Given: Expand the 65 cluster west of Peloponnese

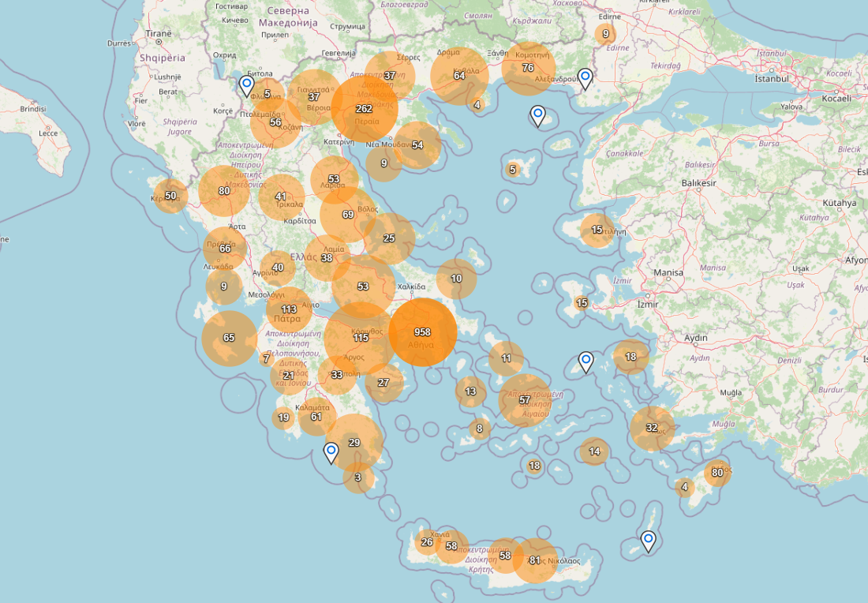Looking at the screenshot, I should coord(229,339).
